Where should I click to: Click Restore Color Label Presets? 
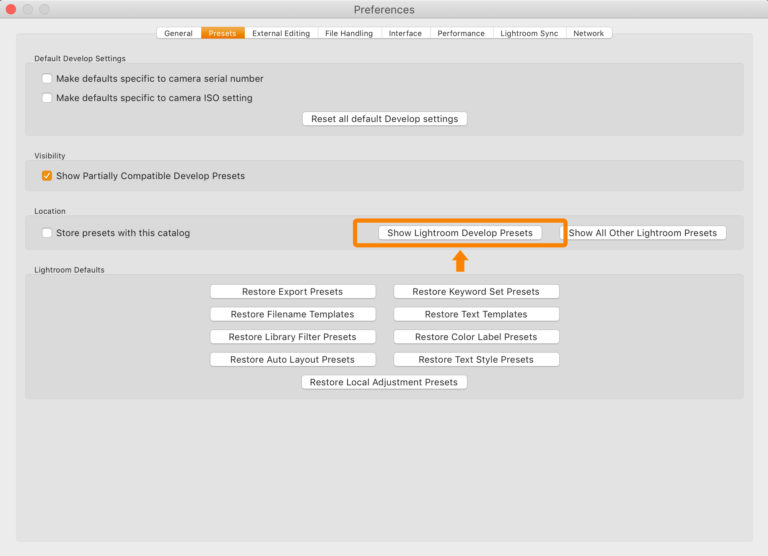[476, 337]
